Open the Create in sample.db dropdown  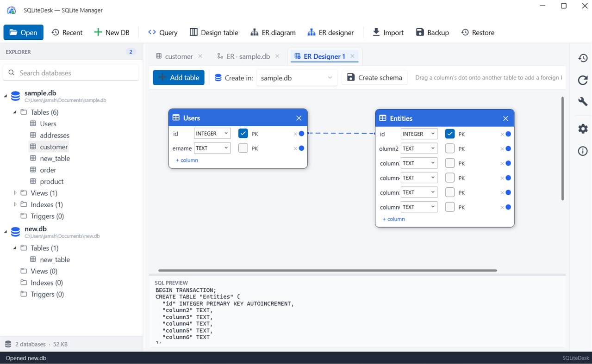[296, 78]
